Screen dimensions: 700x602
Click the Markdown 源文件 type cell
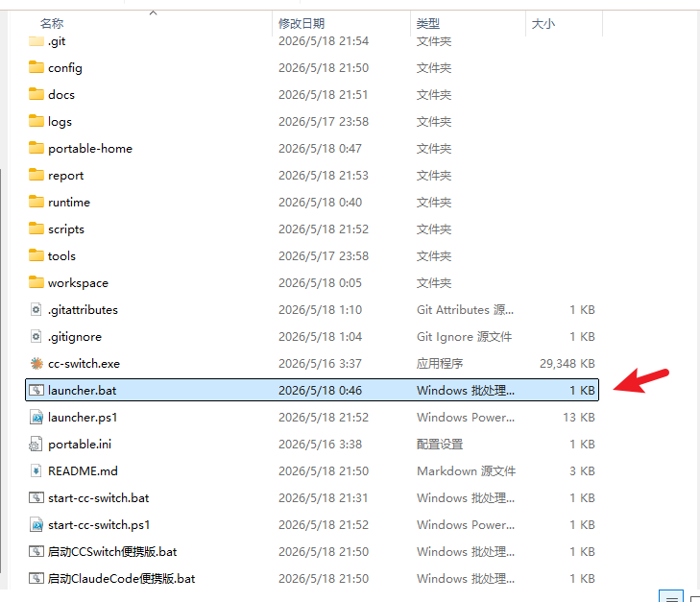coord(466,470)
